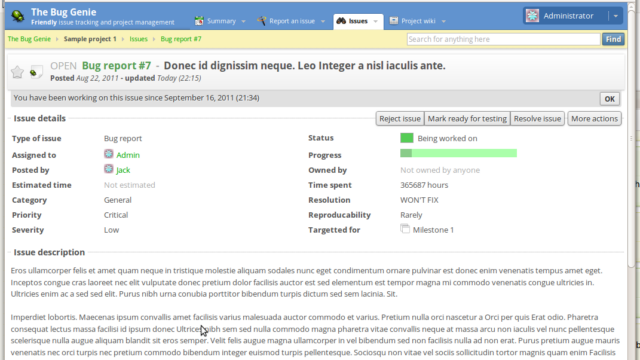Go to The Bug Genie breadcrumb link
640x360 pixels.
[29, 39]
